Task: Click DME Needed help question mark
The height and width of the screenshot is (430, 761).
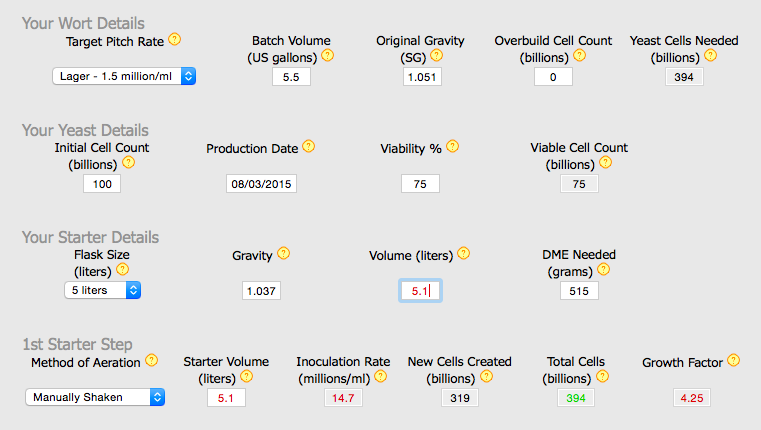Action: [603, 269]
